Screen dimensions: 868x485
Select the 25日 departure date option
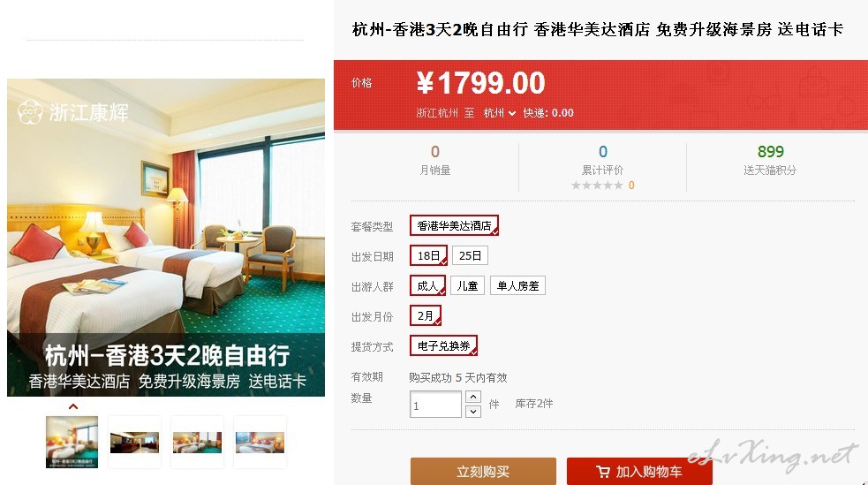(470, 256)
